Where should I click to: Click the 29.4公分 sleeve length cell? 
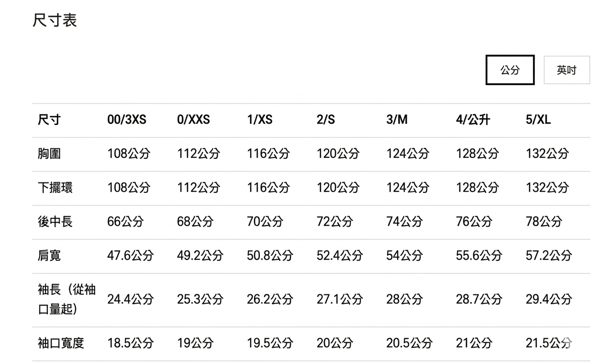[x=548, y=299]
